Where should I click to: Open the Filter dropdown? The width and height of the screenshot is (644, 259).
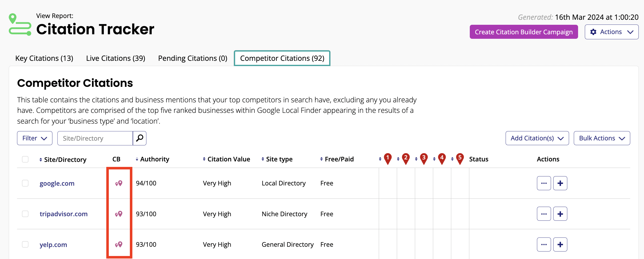34,138
